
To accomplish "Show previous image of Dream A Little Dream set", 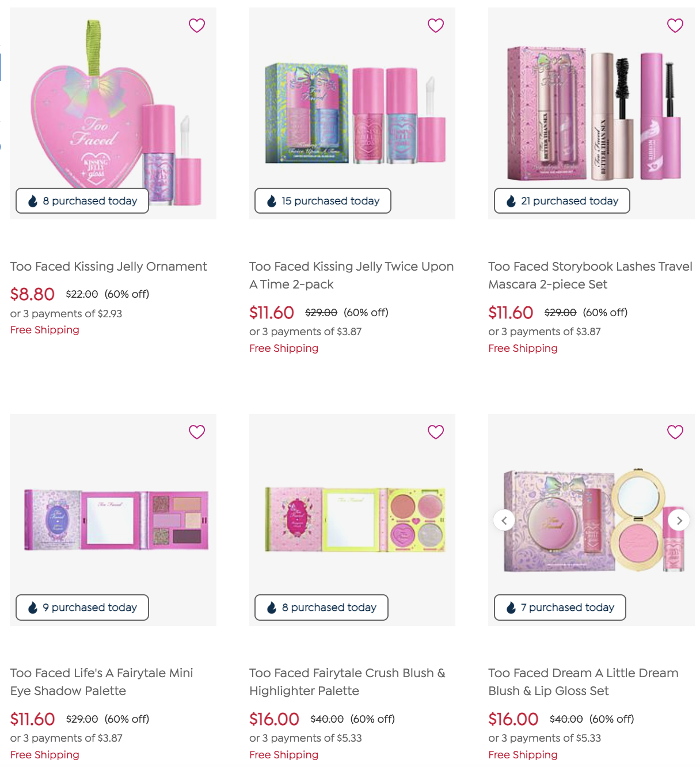I will pos(504,521).
